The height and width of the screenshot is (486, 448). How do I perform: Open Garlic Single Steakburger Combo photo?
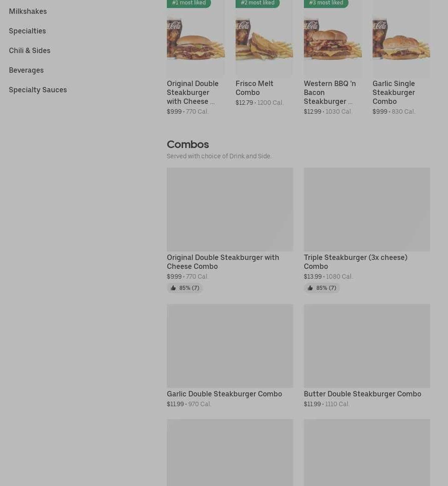point(401,39)
